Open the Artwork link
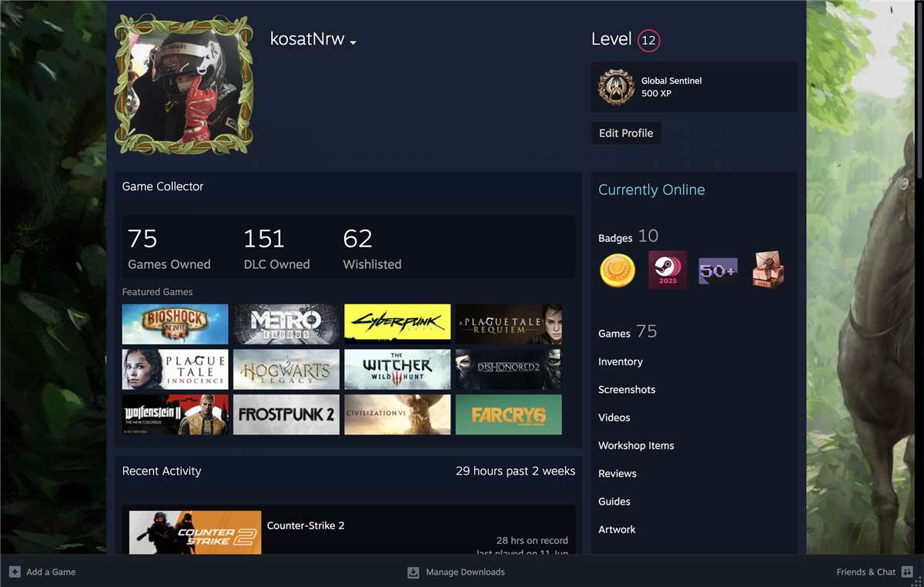 tap(618, 529)
